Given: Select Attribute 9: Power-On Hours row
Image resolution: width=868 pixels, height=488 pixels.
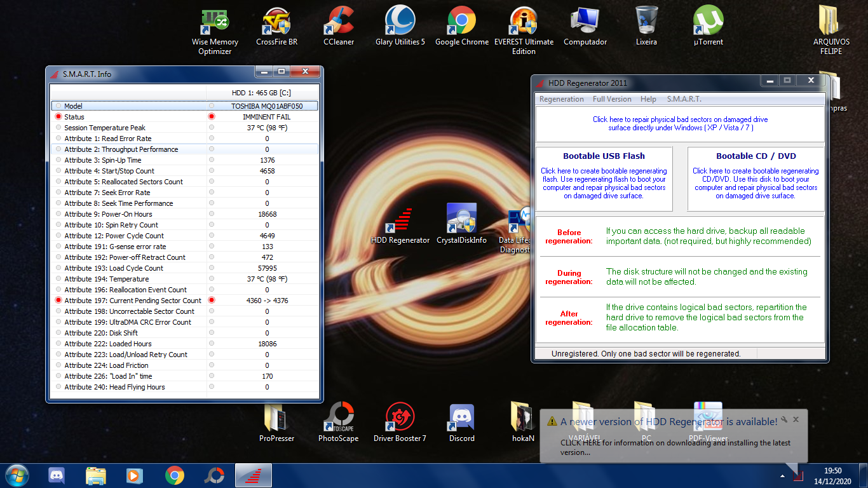Looking at the screenshot, I should point(184,214).
